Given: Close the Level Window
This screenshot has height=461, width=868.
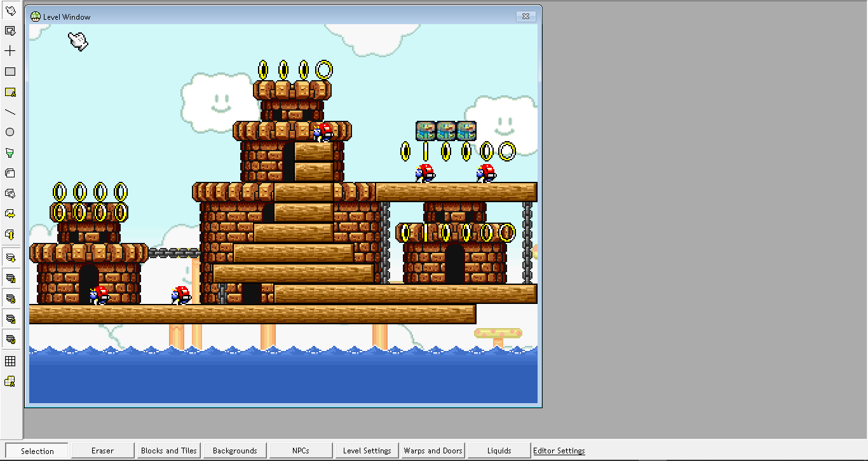Looking at the screenshot, I should [x=526, y=17].
